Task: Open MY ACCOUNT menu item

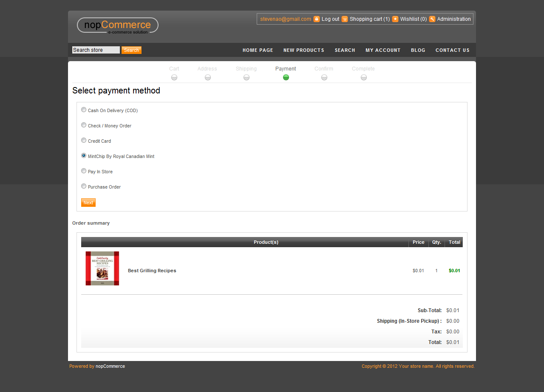Action: click(x=383, y=50)
